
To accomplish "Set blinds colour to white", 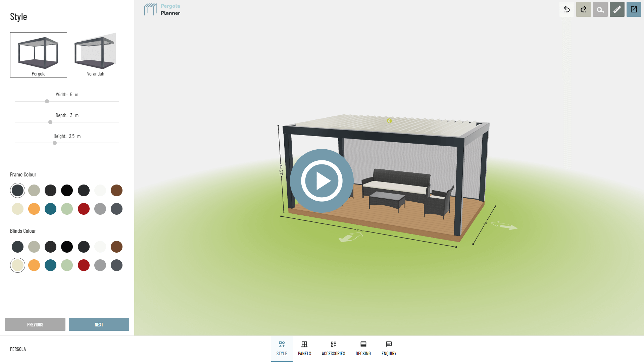I will (x=100, y=247).
